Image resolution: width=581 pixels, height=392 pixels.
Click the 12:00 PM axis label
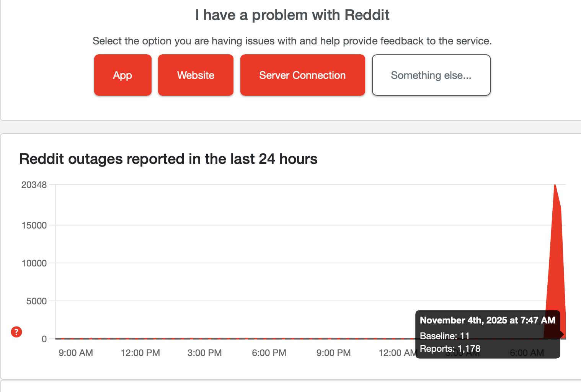point(140,353)
